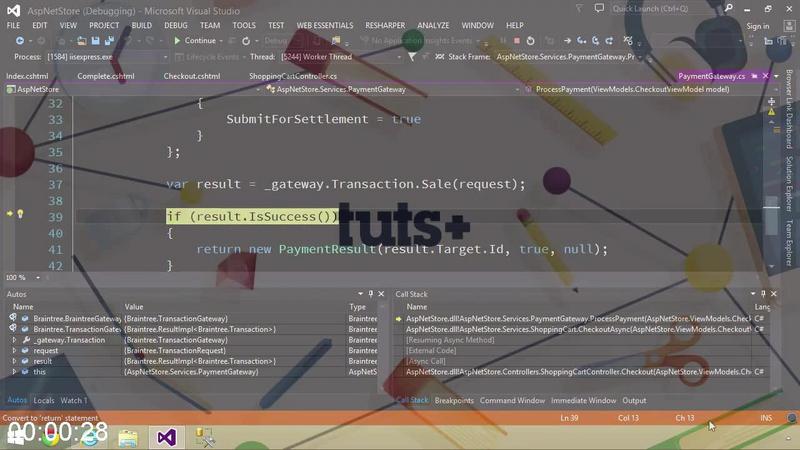The width and height of the screenshot is (800, 450).
Task: Open the Process dropdown (iisexpress.exe)
Action: [165, 57]
